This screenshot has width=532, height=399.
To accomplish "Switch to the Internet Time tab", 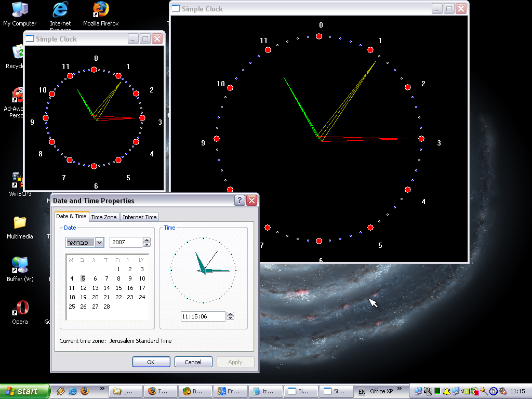I will click(x=139, y=217).
